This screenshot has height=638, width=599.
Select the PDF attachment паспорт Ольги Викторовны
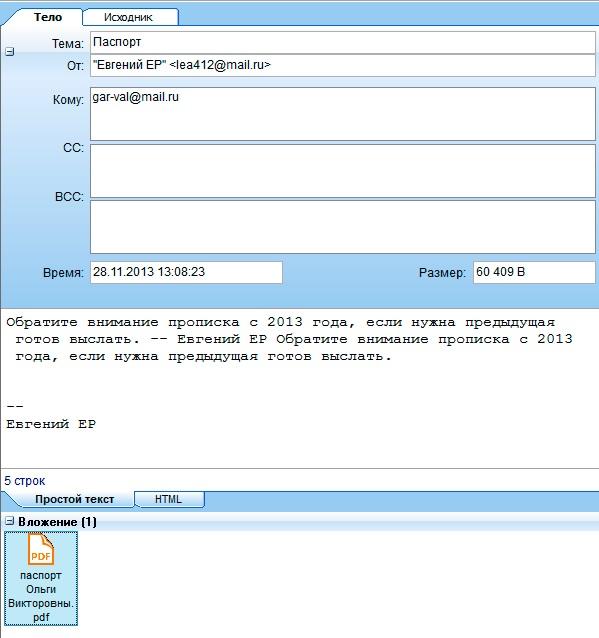pyautogui.click(x=41, y=578)
